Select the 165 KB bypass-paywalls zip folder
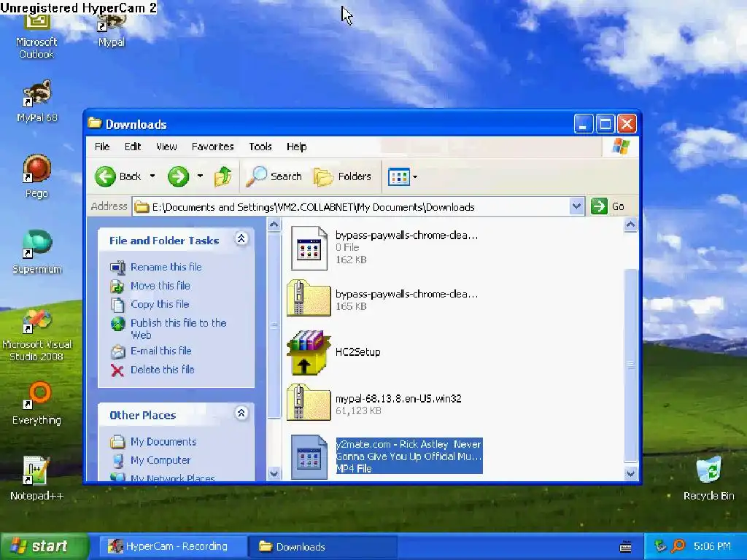The image size is (747, 560). (309, 299)
